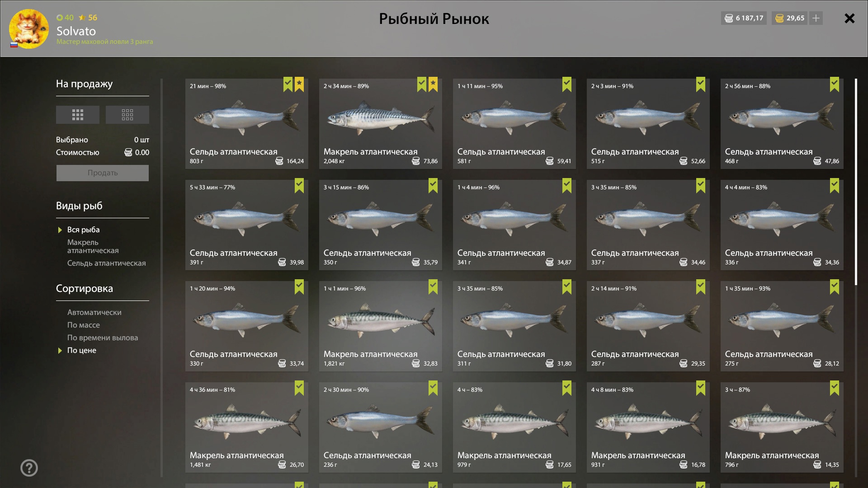Toggle green check ribbon on 2,048 kg mackerel

422,84
